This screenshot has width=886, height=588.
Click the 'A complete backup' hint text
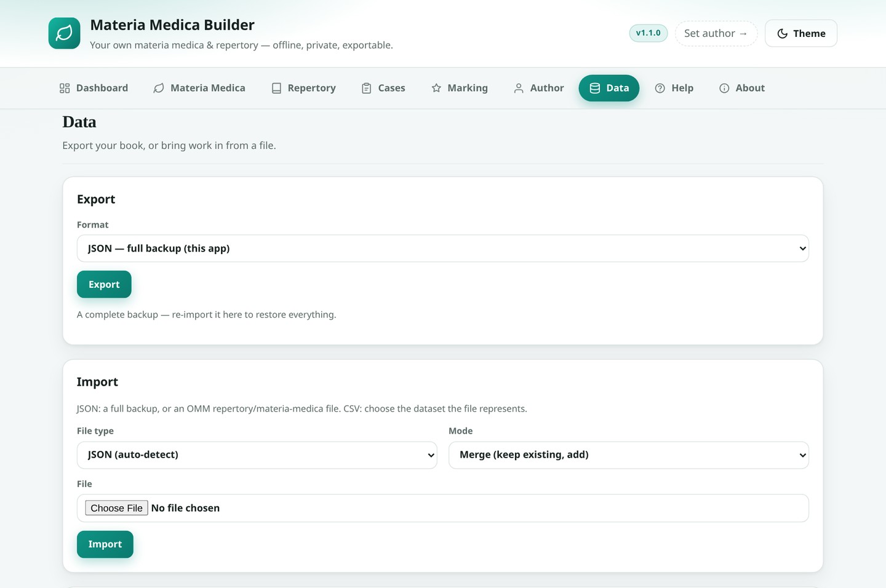pyautogui.click(x=207, y=315)
